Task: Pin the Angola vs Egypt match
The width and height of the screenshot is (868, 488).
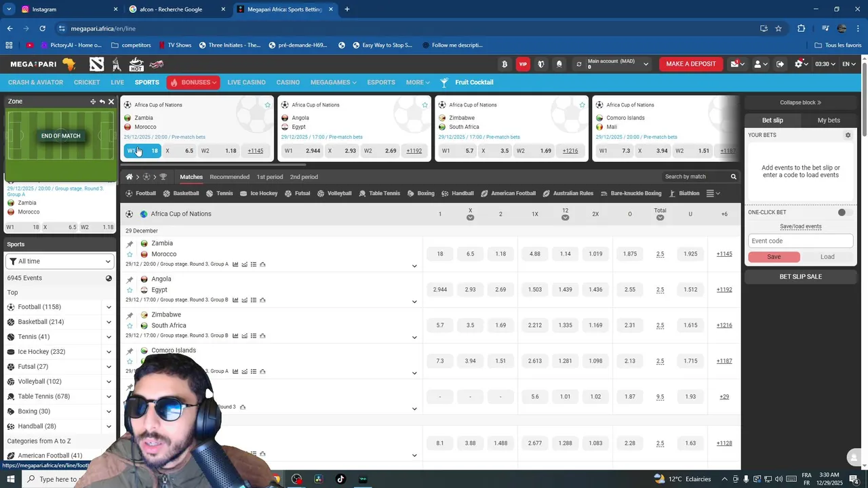Action: (130, 279)
